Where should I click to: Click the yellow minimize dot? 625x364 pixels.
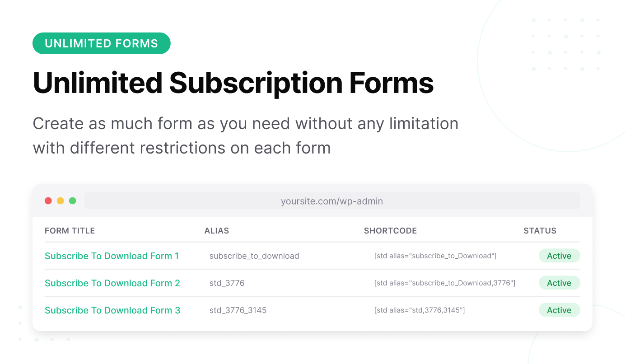[x=61, y=201]
